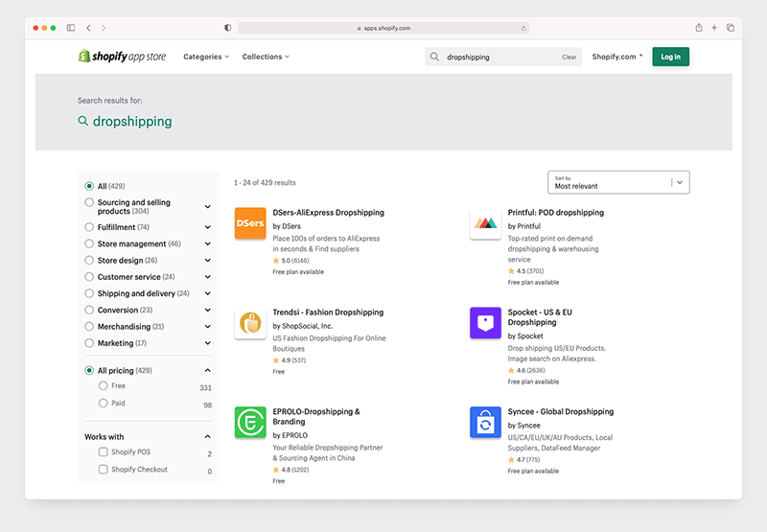This screenshot has height=532, width=767.
Task: Click the green dropshipping search heading
Action: [x=132, y=122]
